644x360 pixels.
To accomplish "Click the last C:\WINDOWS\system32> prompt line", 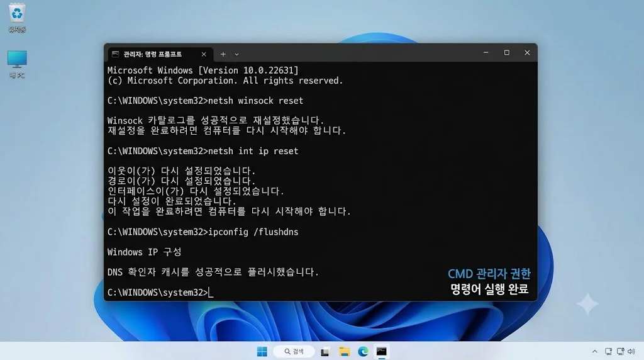I will point(160,293).
